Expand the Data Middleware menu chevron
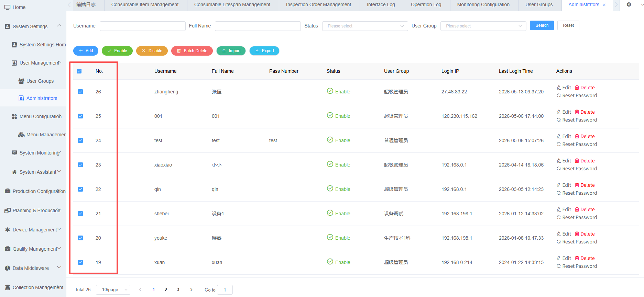Image resolution: width=644 pixels, height=297 pixels. (59, 267)
